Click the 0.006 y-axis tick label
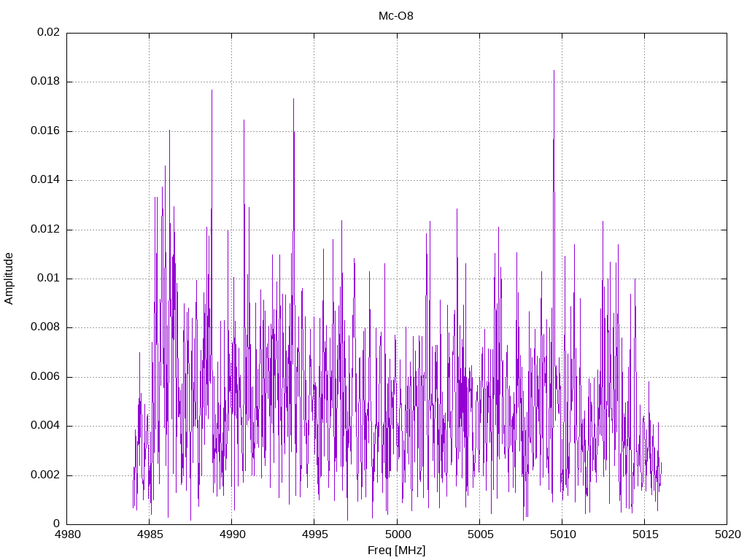747x560 pixels. pos(45,377)
